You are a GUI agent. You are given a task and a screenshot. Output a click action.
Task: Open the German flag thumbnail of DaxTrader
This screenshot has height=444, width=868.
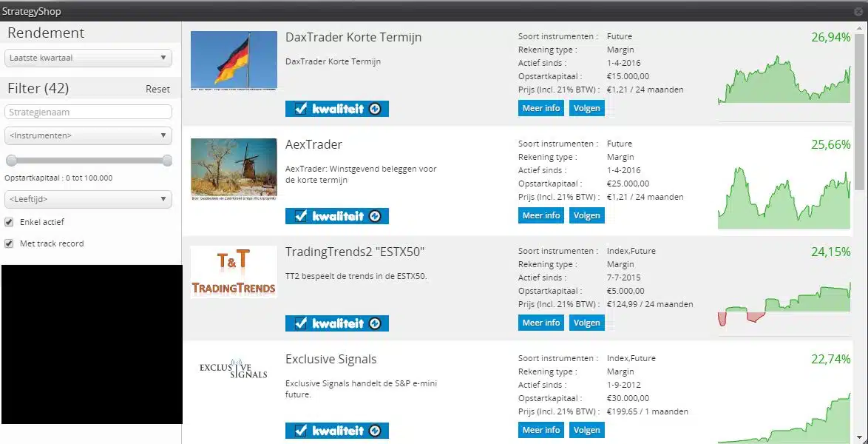[x=234, y=61]
